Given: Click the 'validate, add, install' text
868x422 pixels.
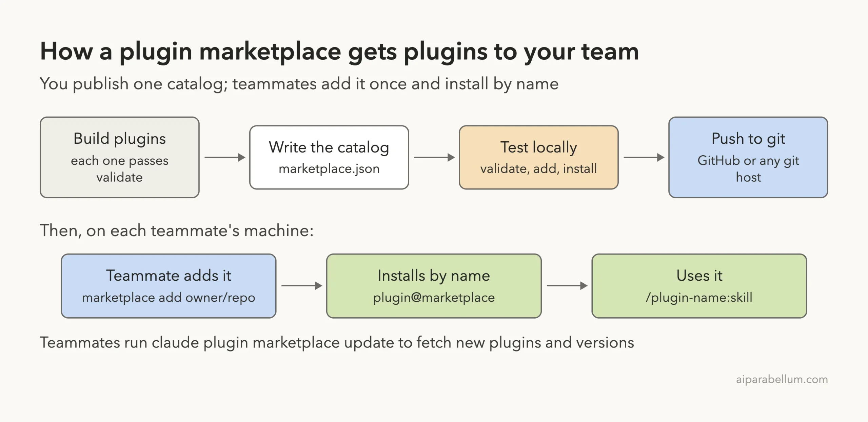Looking at the screenshot, I should point(538,169).
